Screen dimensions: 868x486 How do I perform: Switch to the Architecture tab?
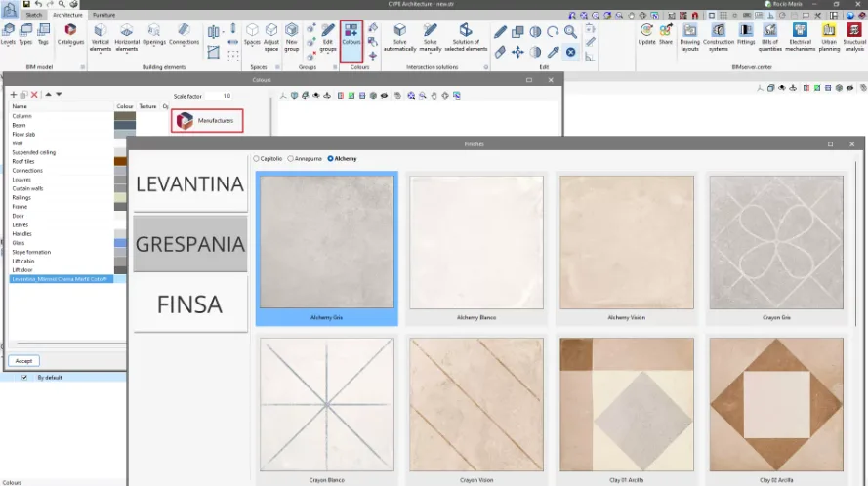point(67,15)
